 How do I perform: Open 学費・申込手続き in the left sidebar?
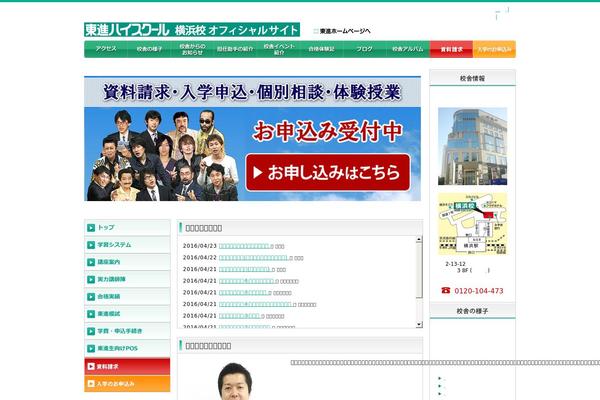127,331
